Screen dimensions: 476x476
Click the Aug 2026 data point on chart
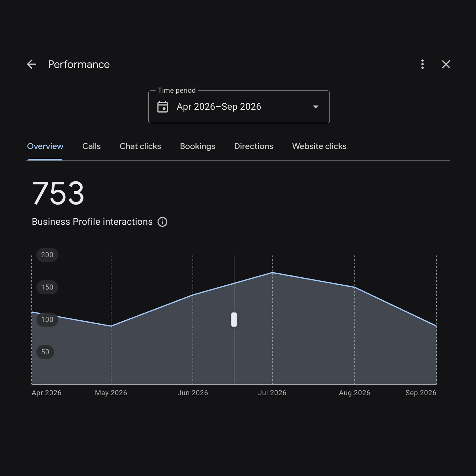(x=355, y=287)
